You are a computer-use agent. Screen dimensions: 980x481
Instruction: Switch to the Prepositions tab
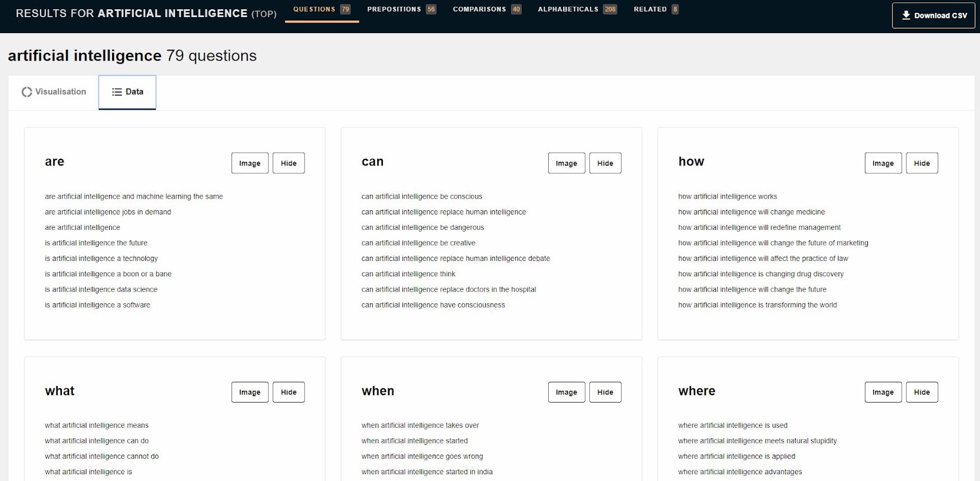click(x=401, y=9)
